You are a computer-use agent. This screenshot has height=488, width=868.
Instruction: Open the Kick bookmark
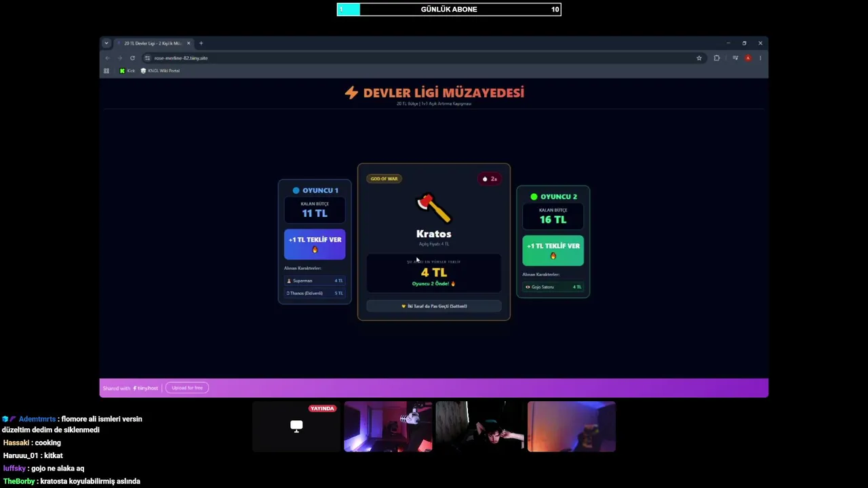(127, 71)
